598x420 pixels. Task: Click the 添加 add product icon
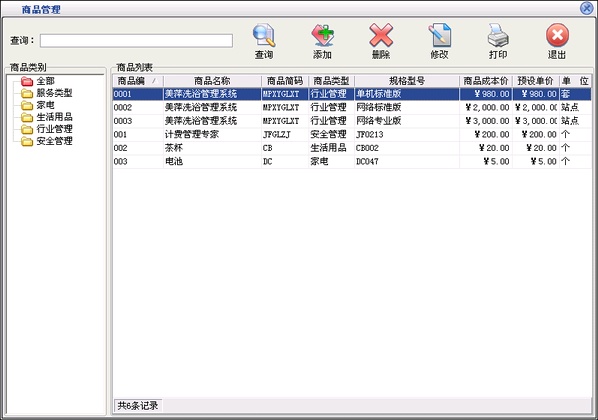[x=323, y=35]
